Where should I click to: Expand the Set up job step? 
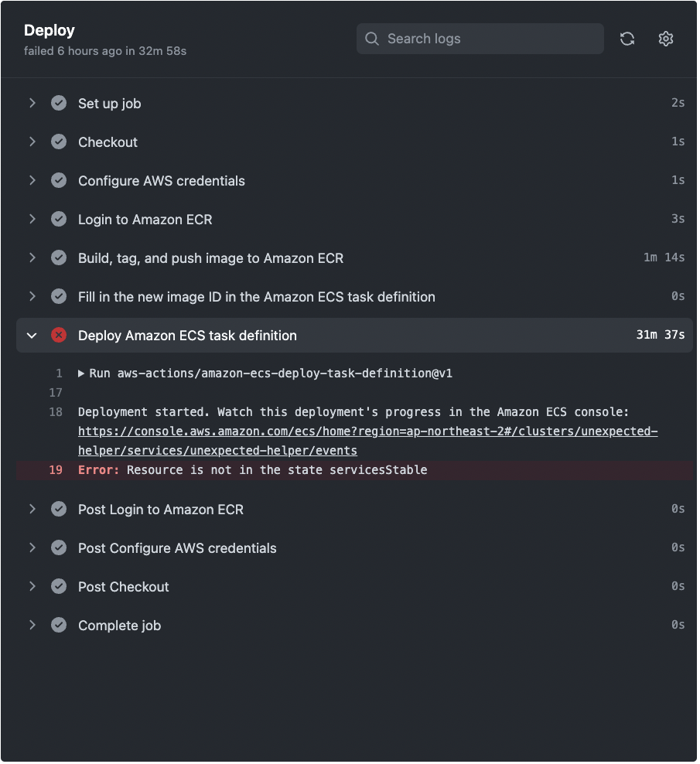pyautogui.click(x=32, y=104)
